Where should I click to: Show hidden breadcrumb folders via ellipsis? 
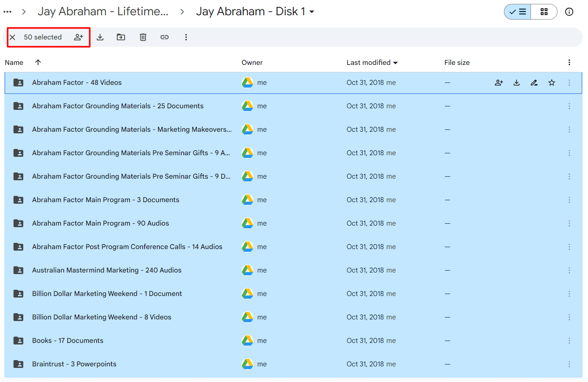[x=7, y=12]
